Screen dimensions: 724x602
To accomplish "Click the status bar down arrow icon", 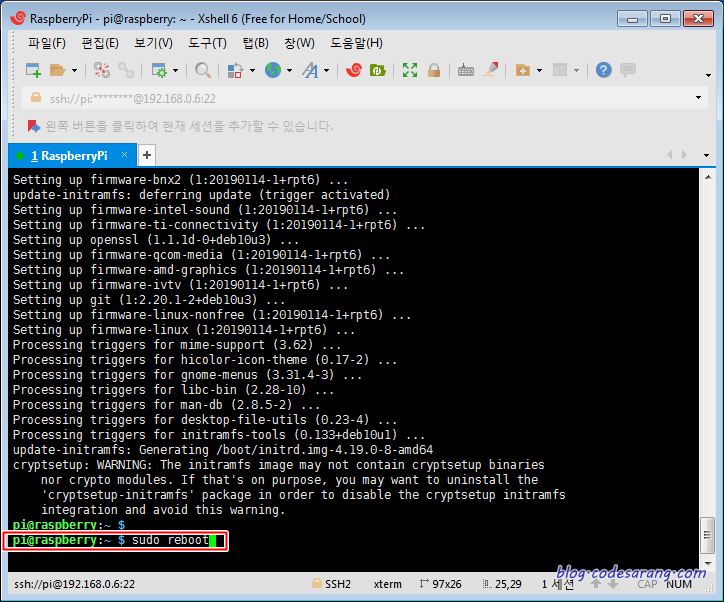I will click(x=613, y=584).
